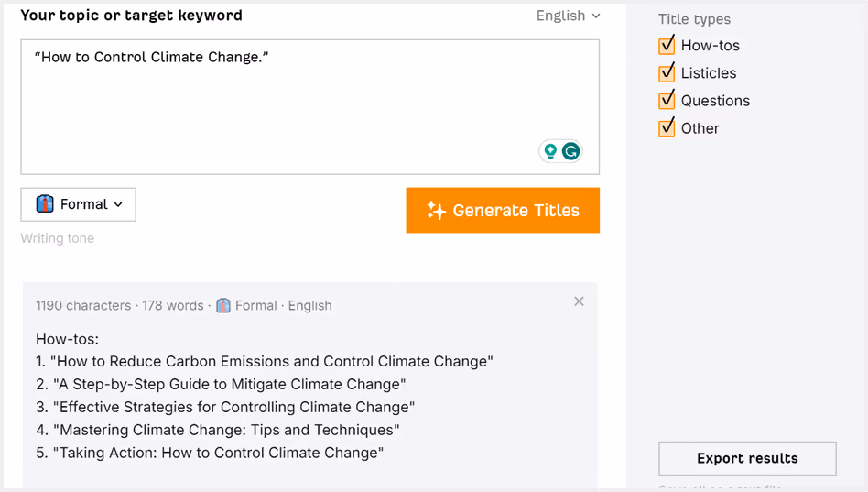This screenshot has height=492, width=868.
Task: Close the generated results panel
Action: [579, 301]
